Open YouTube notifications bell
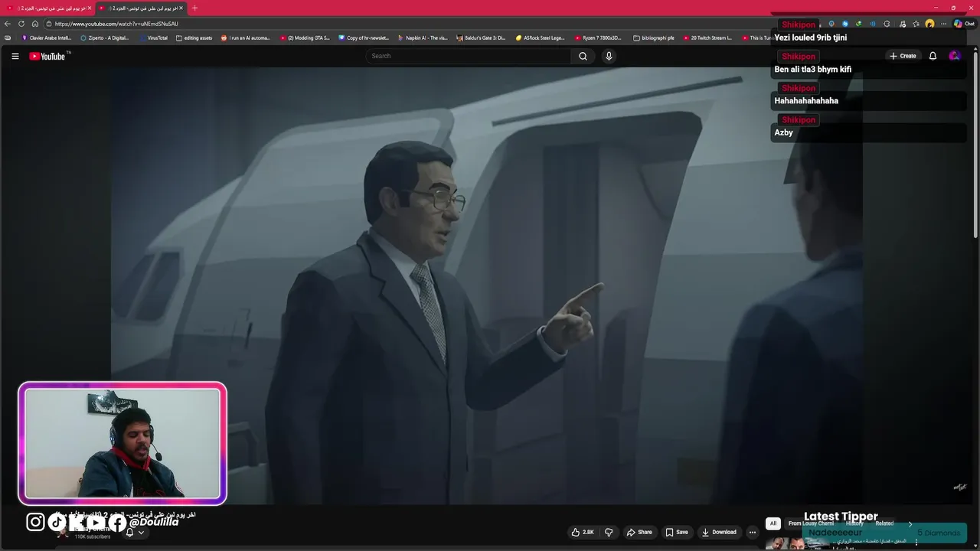The image size is (980, 551). pyautogui.click(x=933, y=56)
